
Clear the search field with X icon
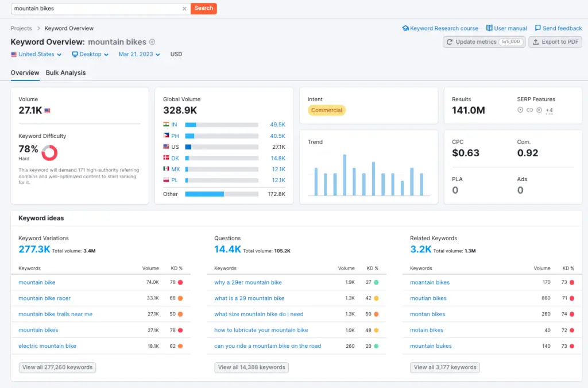click(184, 9)
